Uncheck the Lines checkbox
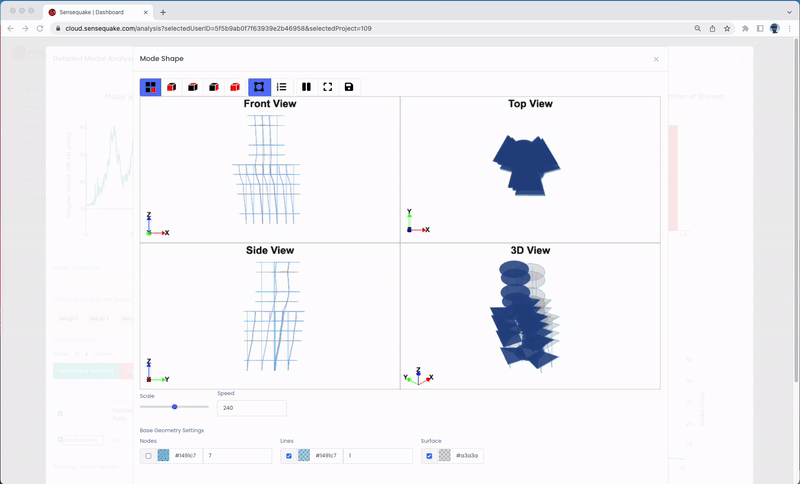Screen dimensions: 800x484 click(289, 456)
